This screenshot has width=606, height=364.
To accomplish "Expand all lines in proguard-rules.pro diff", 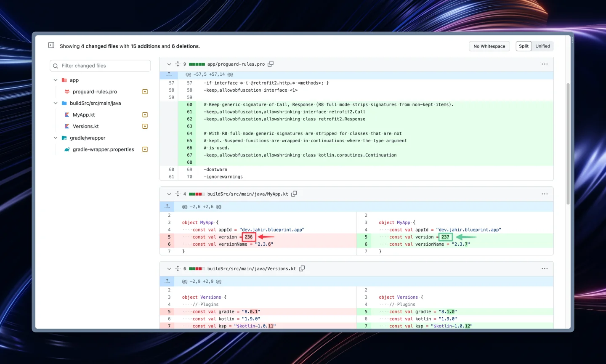I will [x=178, y=64].
